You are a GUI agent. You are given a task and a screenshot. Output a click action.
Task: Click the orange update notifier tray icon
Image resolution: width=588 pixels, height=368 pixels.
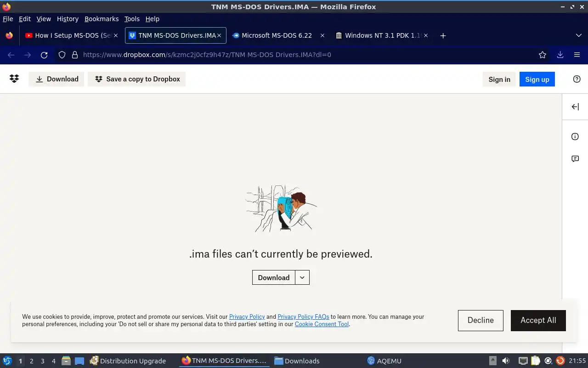click(x=560, y=361)
